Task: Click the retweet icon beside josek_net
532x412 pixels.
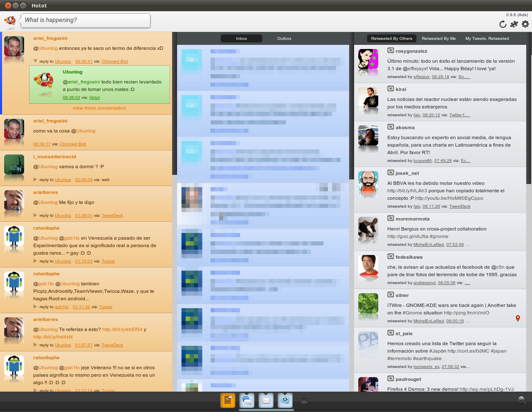Action: point(391,173)
